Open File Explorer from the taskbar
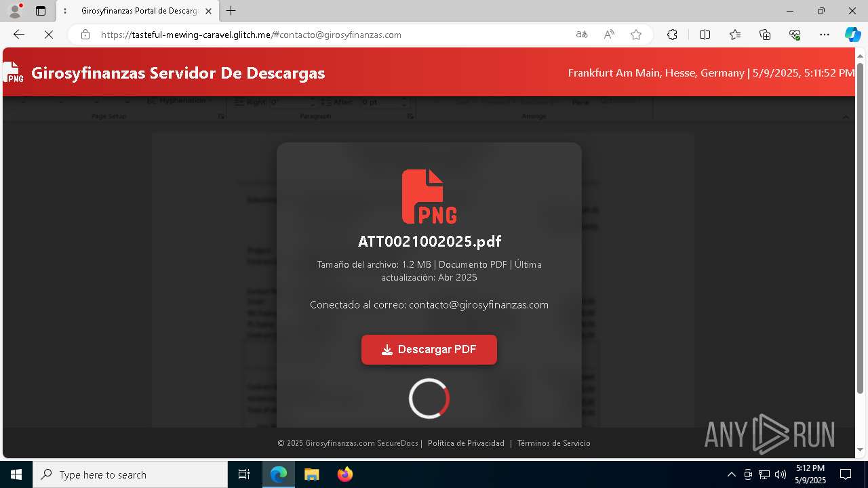Screen dimensions: 868x488 click(x=311, y=474)
